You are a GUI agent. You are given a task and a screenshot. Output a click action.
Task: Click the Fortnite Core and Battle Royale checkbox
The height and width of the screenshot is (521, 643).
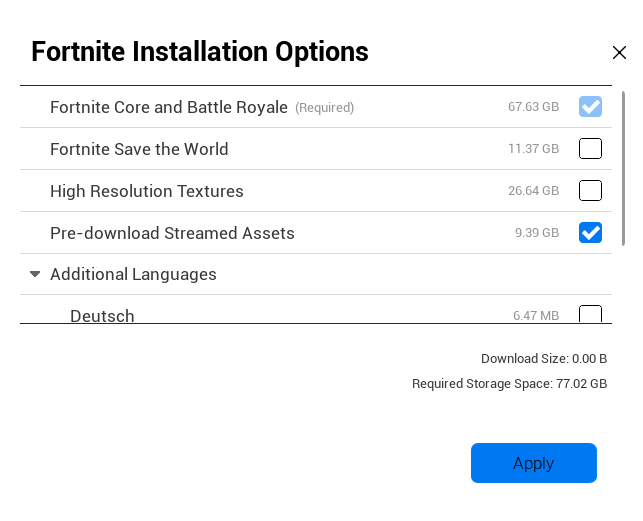pos(590,107)
